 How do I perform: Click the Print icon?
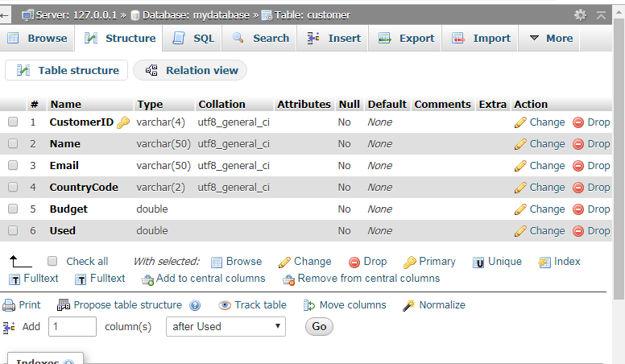click(x=9, y=305)
